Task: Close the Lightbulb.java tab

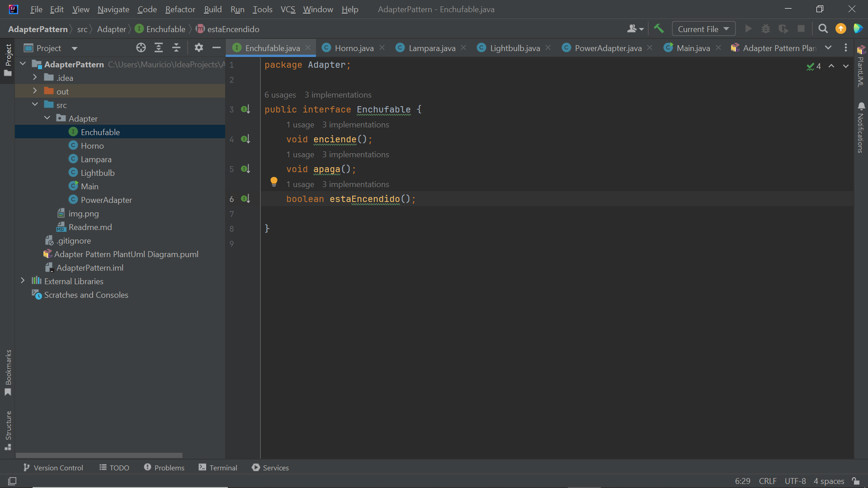Action: coord(548,47)
